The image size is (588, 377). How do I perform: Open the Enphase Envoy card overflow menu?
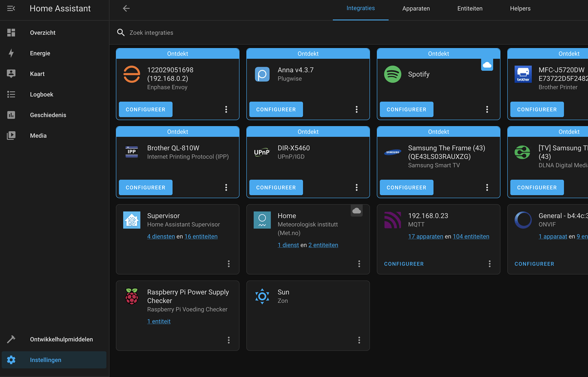[x=226, y=110]
